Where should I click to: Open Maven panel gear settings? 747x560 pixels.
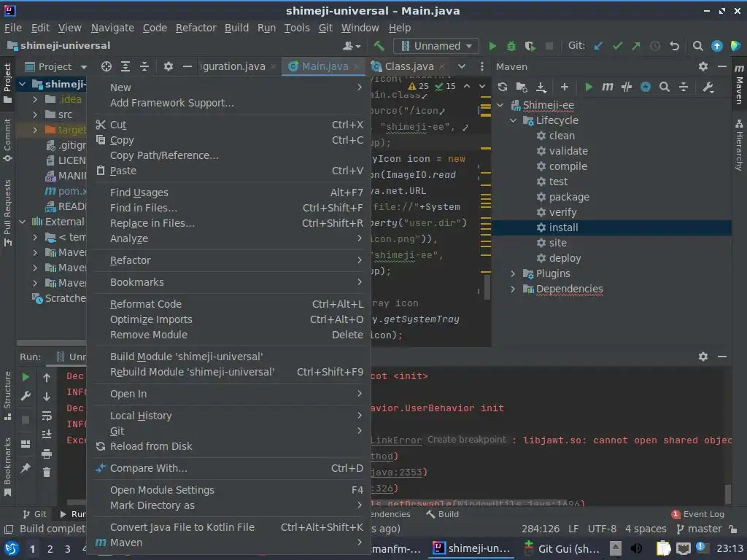pos(703,66)
